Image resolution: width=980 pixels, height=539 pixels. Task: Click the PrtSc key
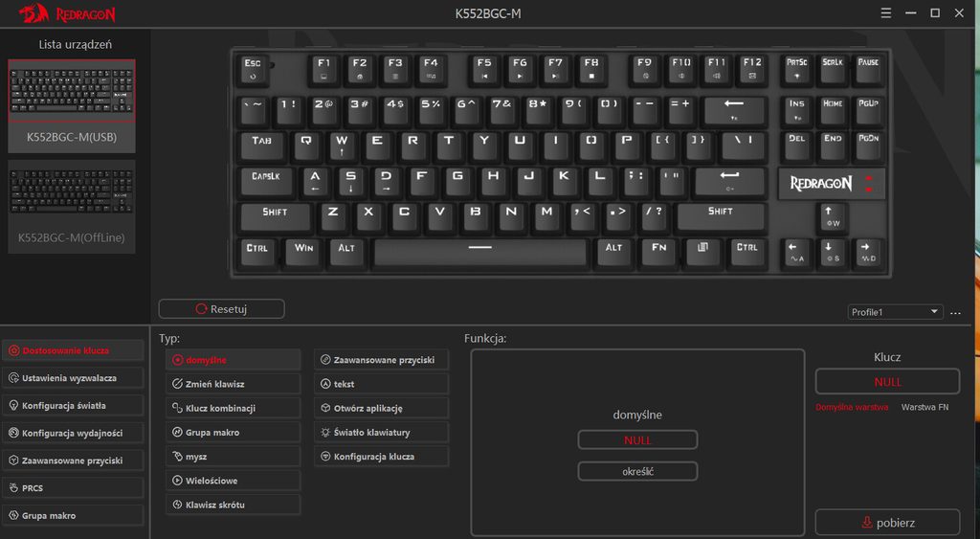click(797, 69)
